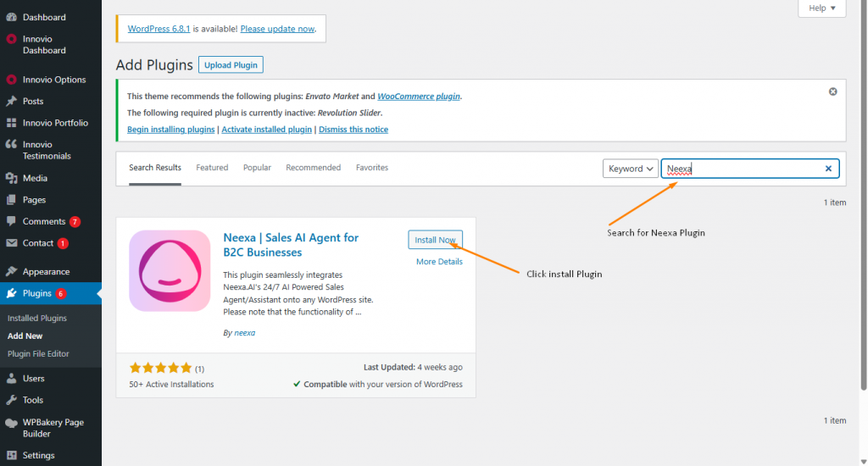Image resolution: width=868 pixels, height=466 pixels.
Task: Click the Dashboard icon in sidebar
Action: [x=12, y=17]
